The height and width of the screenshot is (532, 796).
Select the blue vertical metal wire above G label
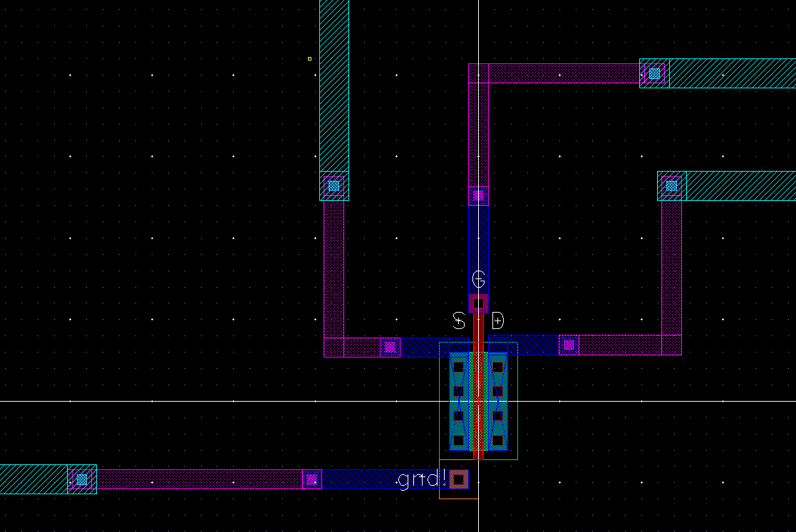[478, 249]
